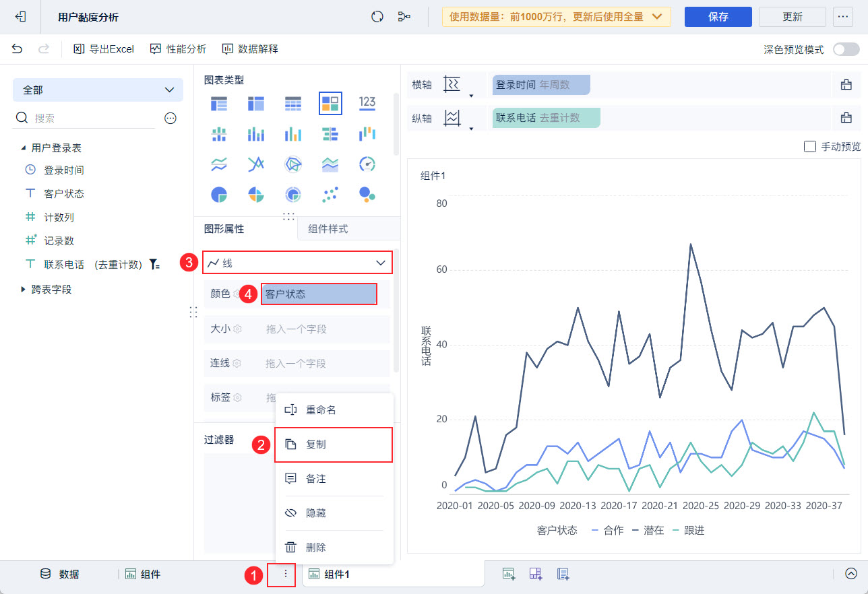Select the multi-layer pie chart type
This screenshot has width=868, height=594.
tap(293, 195)
